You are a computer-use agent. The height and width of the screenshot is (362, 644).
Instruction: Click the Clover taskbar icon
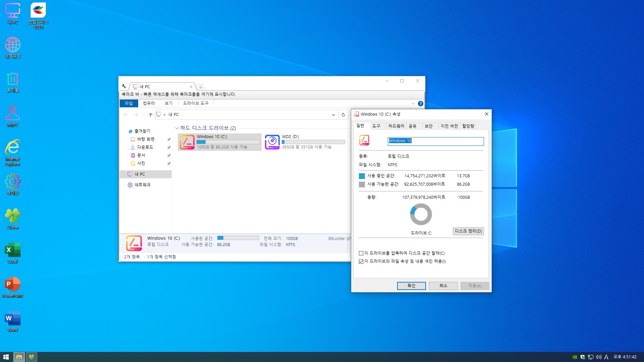click(32, 357)
